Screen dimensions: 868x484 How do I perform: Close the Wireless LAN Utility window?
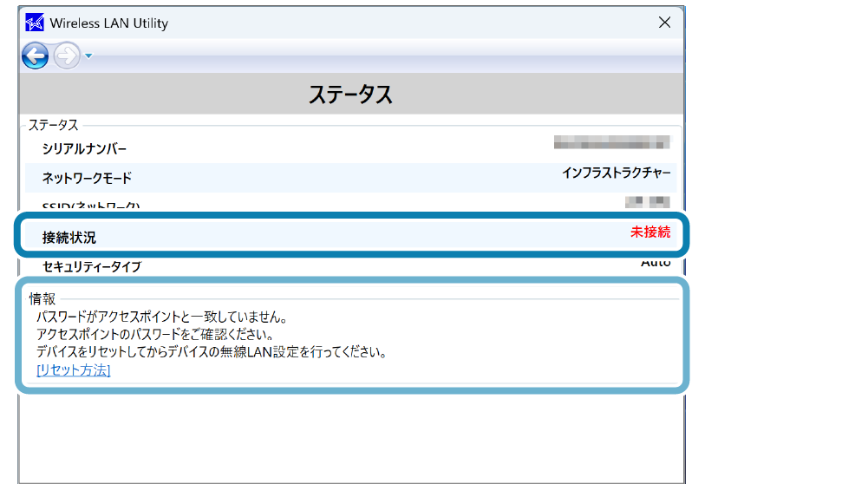pos(664,23)
